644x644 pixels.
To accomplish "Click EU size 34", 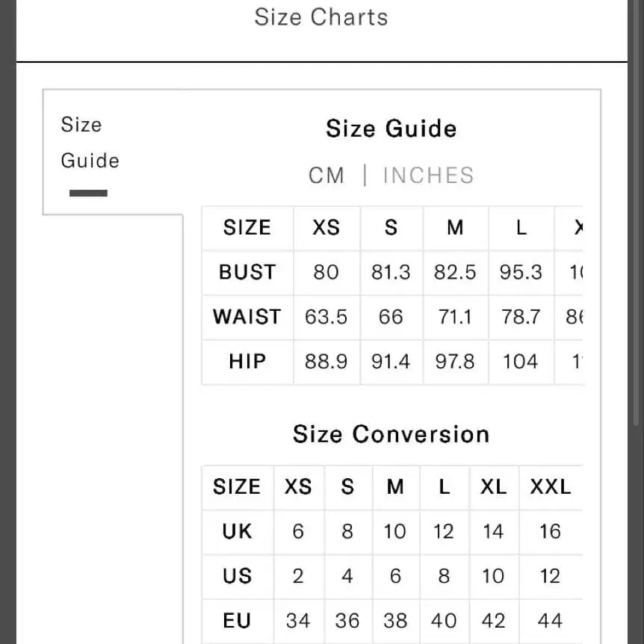I will 298,620.
